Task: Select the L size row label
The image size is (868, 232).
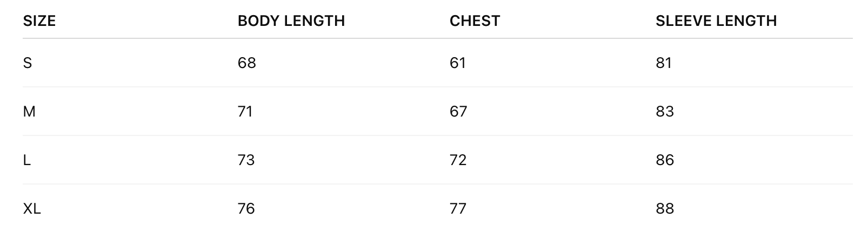Action: [26, 160]
